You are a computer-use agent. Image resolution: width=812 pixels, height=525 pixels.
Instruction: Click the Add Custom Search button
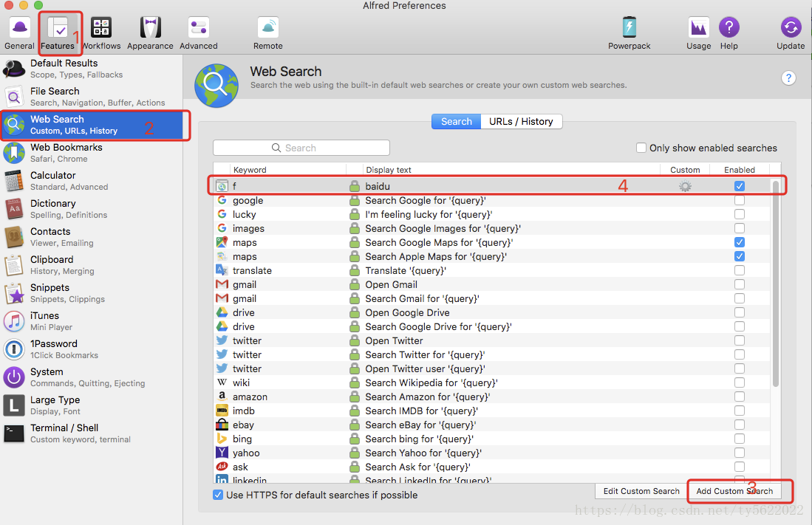(x=734, y=491)
